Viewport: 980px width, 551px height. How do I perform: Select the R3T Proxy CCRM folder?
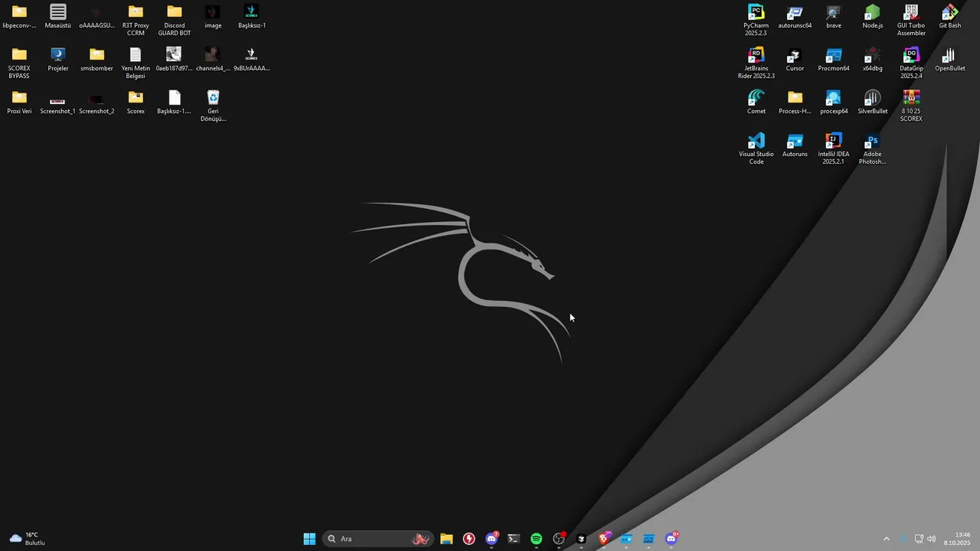(x=136, y=20)
